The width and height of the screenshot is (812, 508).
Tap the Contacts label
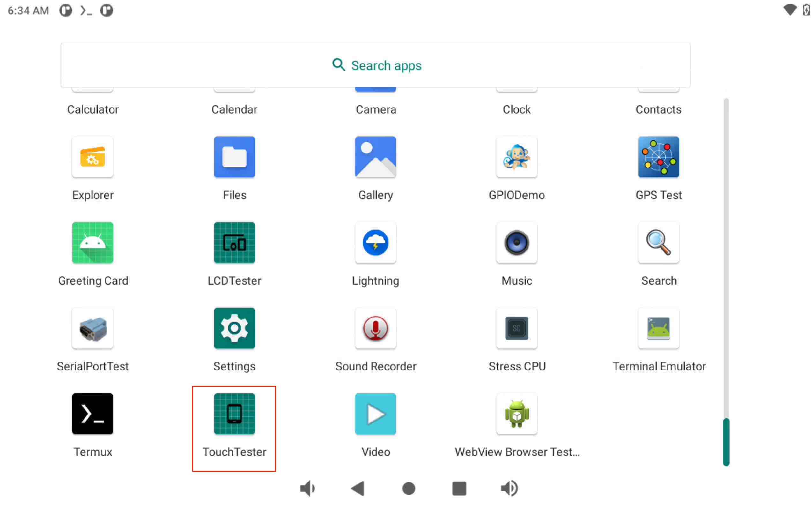tap(658, 109)
